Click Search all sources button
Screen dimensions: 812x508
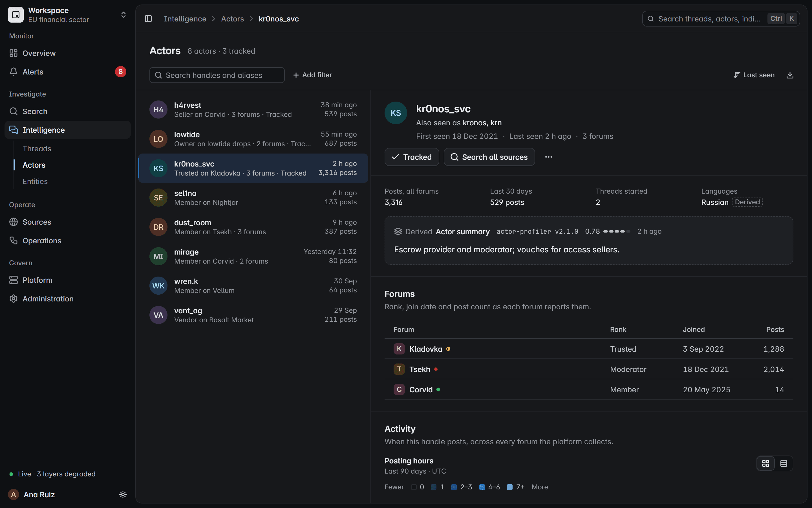489,157
